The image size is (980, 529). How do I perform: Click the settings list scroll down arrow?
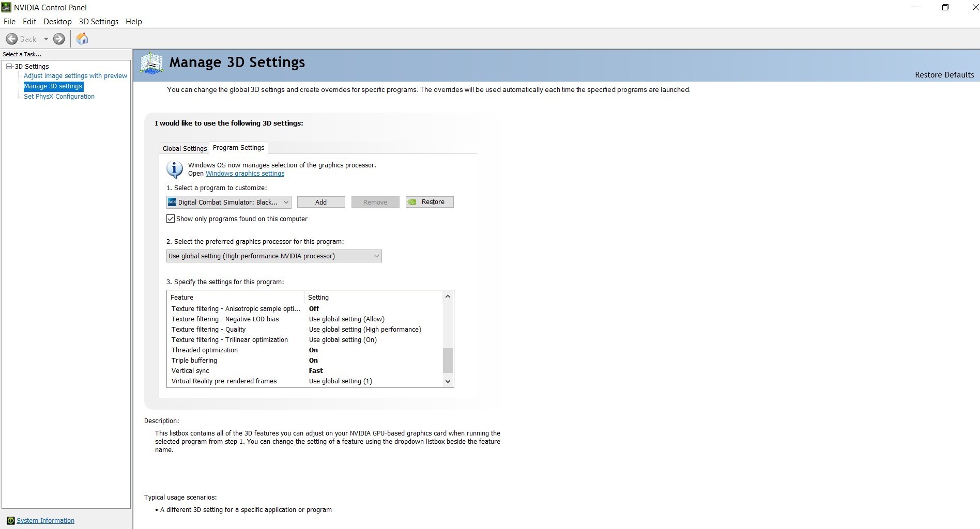point(448,381)
